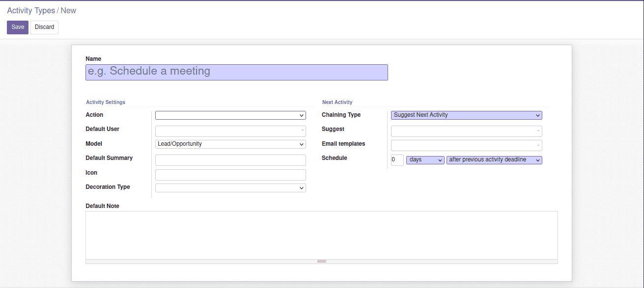Open the Default User dropdown arrow
The image size is (644, 288).
pos(303,131)
